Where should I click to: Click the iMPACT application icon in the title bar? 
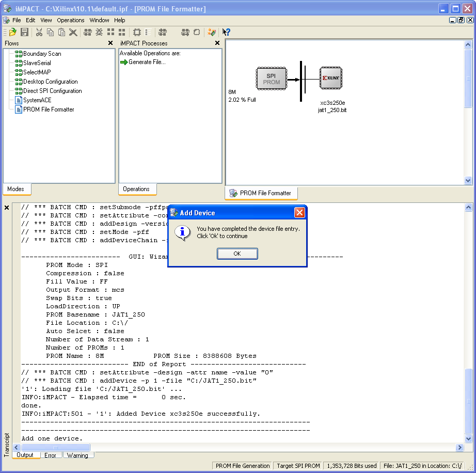point(8,8)
